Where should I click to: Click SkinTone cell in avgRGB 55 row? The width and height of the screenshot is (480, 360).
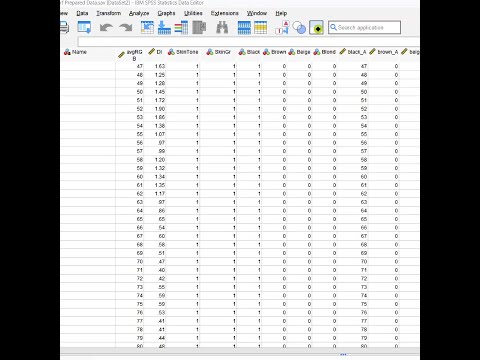(183, 134)
